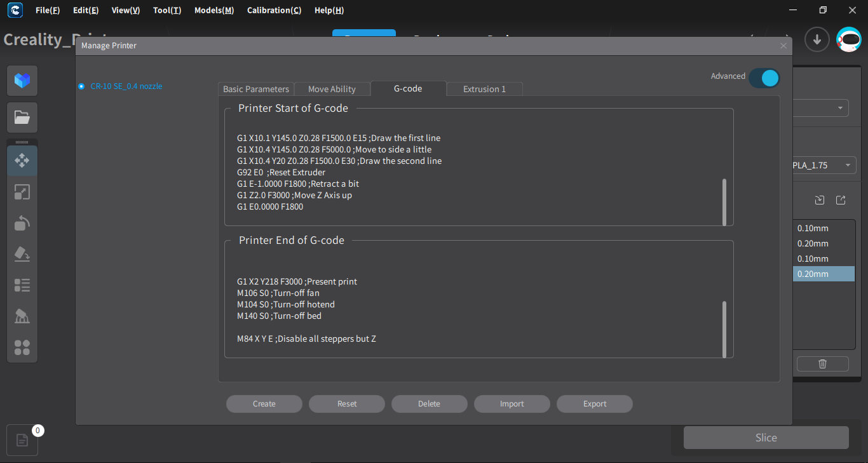Click the Export button
Viewport: 868px width, 463px height.
(595, 404)
